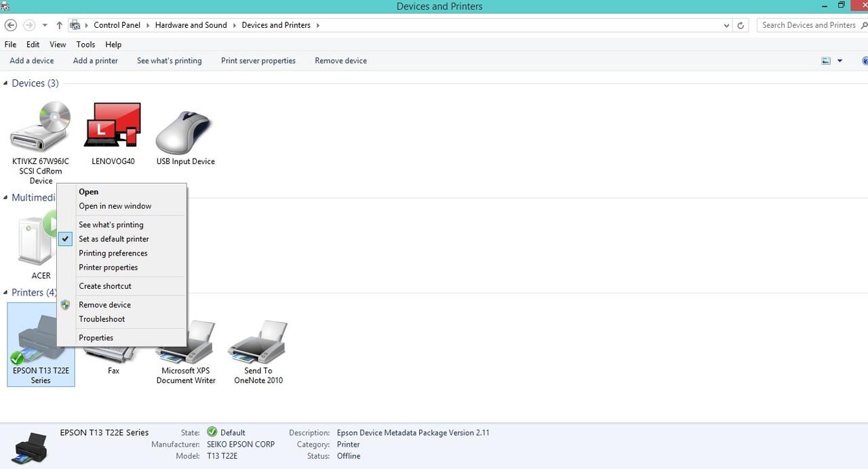Image resolution: width=868 pixels, height=469 pixels.
Task: Select the LENOVOG40 computer icon
Action: [x=113, y=125]
